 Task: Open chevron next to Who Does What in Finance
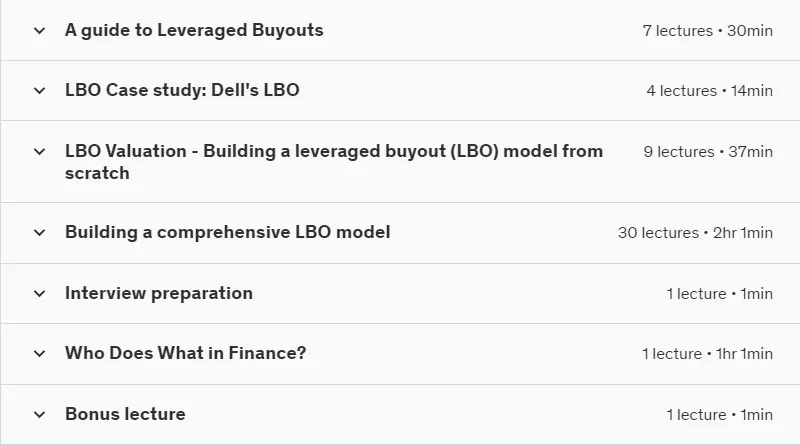tap(39, 354)
